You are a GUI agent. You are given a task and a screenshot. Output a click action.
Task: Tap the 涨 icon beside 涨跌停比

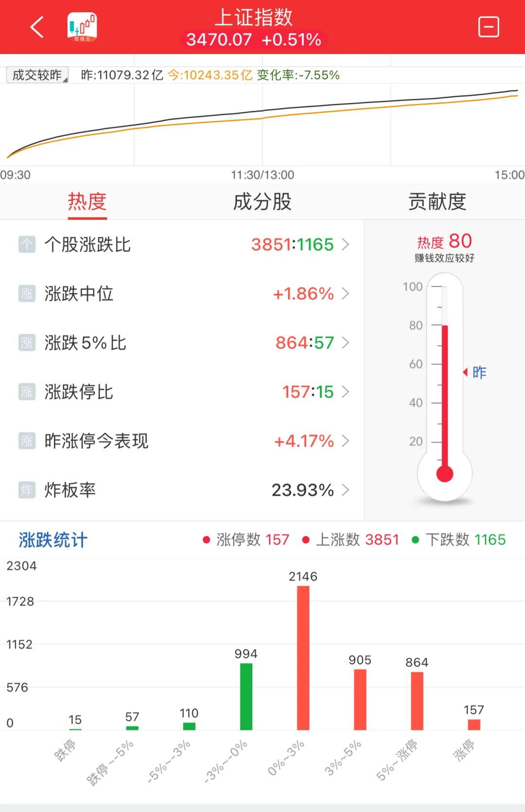(27, 392)
